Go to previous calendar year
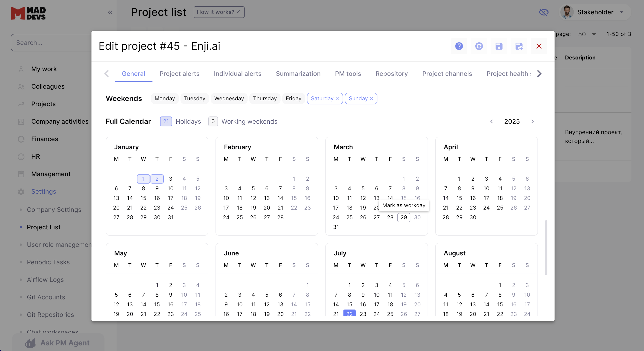 click(492, 122)
